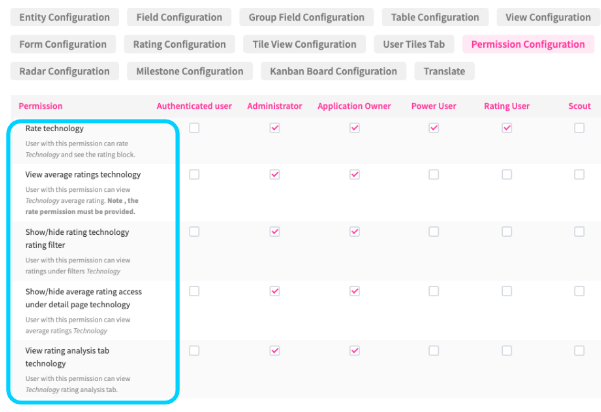Viewport: 601px width, 412px height.
Task: Switch to Field Configuration tab
Action: click(x=179, y=17)
